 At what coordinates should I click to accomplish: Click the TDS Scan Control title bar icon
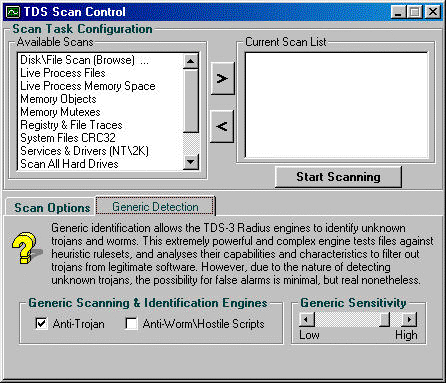coord(13,12)
